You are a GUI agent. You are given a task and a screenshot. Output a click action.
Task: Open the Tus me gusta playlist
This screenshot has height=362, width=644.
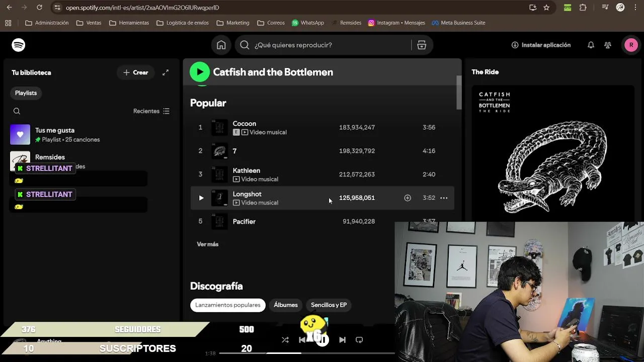tap(91, 135)
